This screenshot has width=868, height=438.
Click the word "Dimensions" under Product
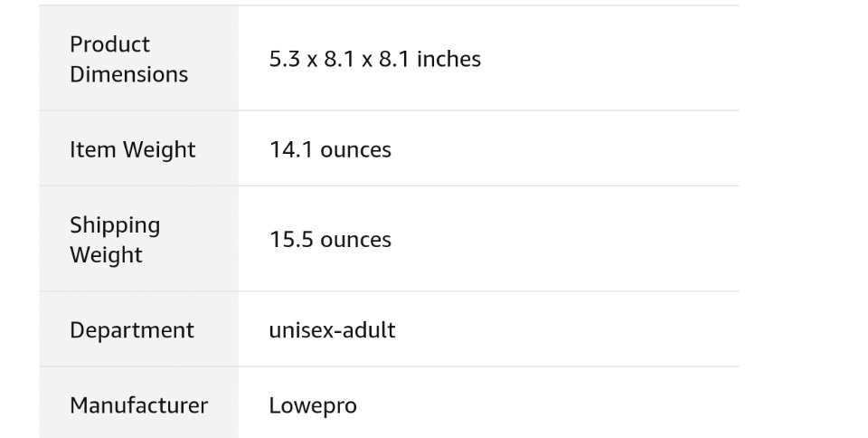tap(129, 74)
